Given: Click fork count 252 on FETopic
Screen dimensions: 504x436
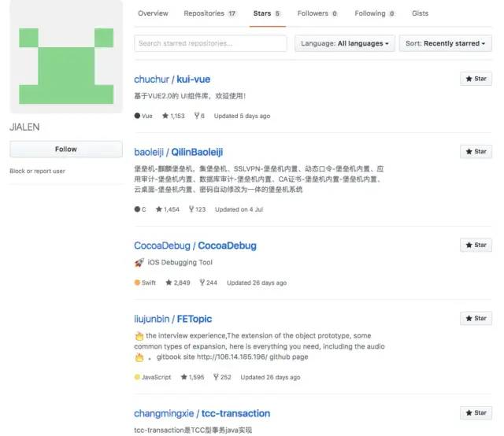Looking at the screenshot, I should pos(220,377).
